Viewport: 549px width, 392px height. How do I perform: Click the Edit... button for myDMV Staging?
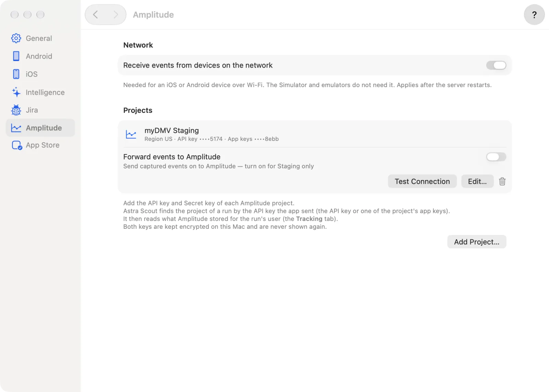click(477, 181)
